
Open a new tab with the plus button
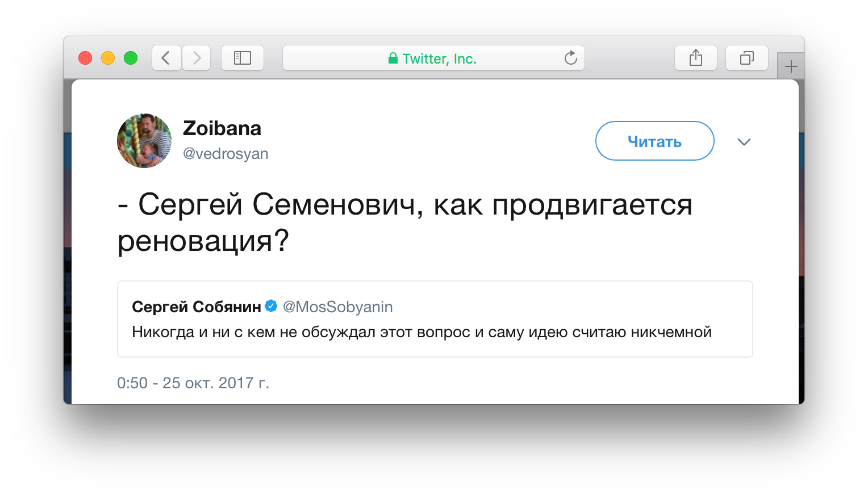pyautogui.click(x=791, y=67)
